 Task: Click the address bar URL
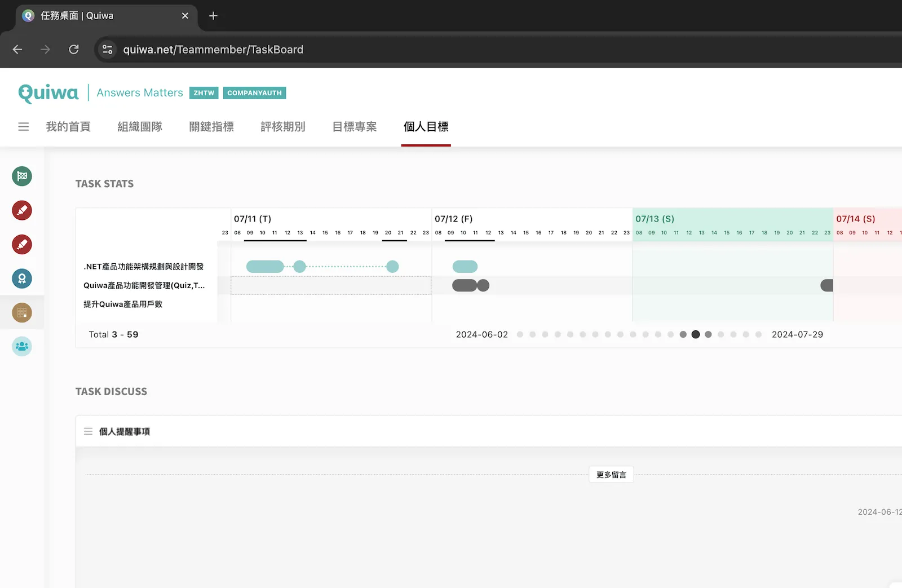click(x=213, y=50)
